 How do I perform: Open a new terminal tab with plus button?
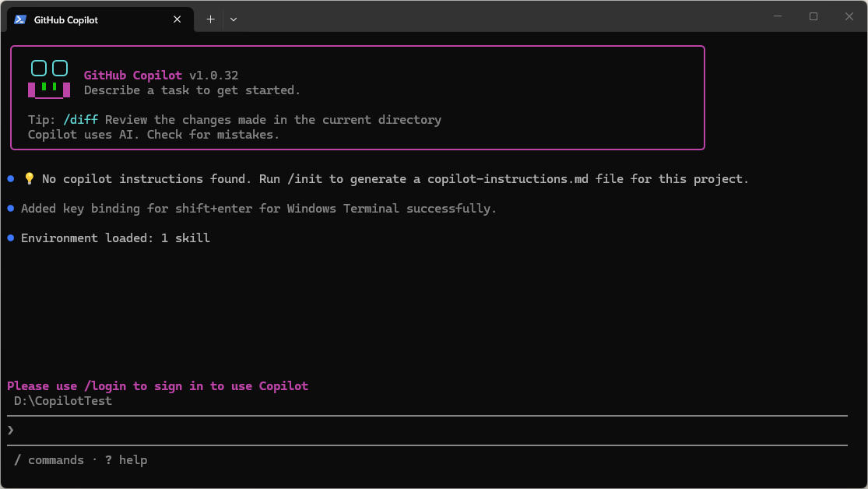pyautogui.click(x=210, y=19)
